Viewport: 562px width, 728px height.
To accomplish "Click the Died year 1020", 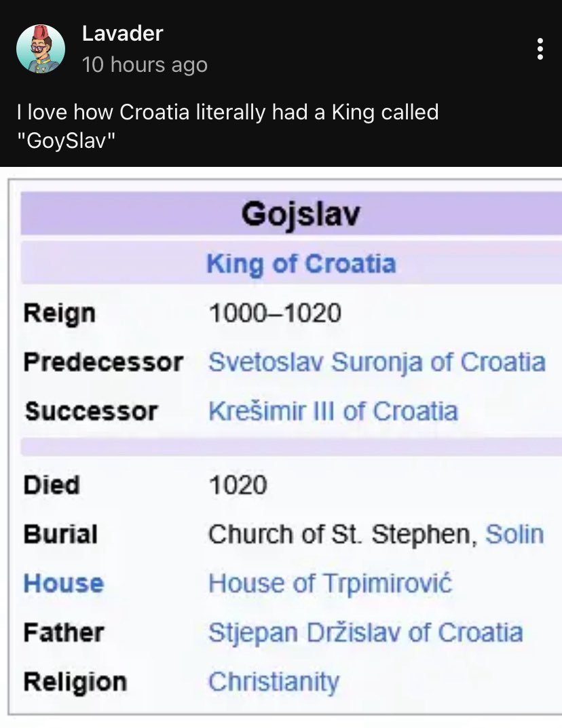I will [x=238, y=485].
